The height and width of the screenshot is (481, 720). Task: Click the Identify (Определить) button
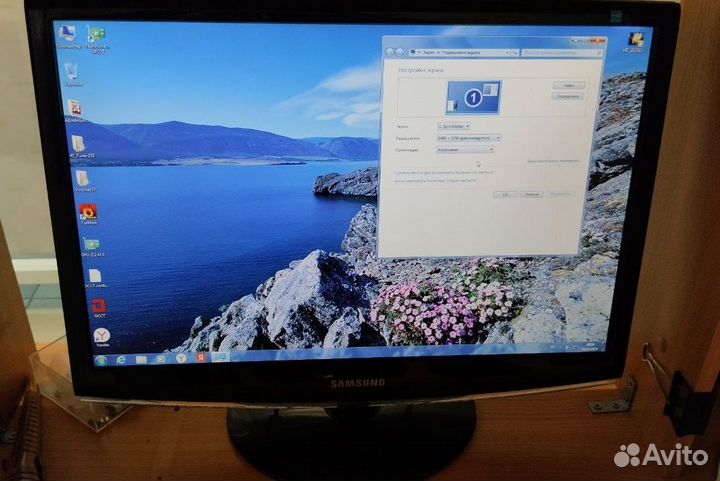(x=568, y=96)
